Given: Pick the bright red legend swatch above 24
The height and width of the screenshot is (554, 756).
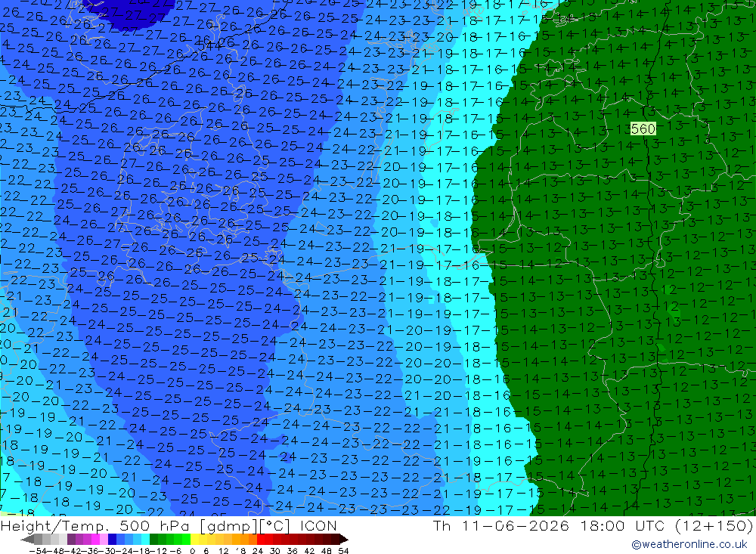Looking at the screenshot, I should pos(261,540).
